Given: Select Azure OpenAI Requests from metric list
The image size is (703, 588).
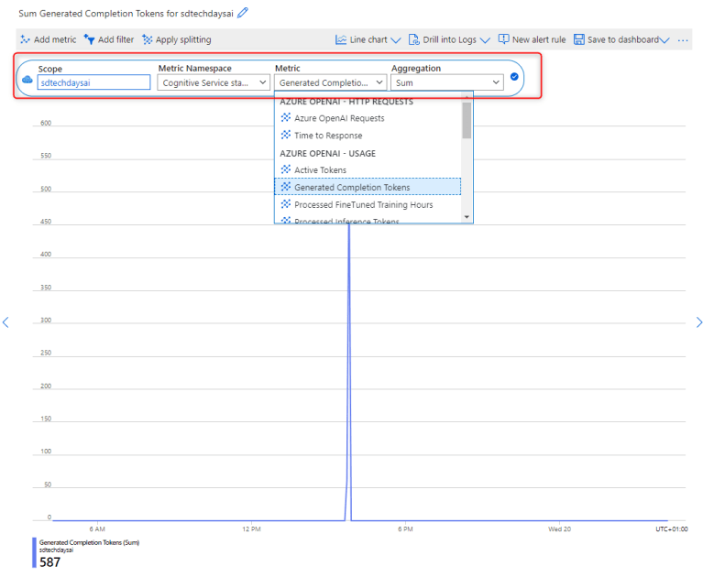Looking at the screenshot, I should 338,118.
